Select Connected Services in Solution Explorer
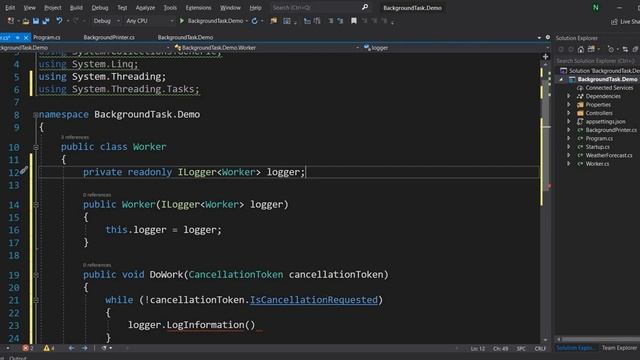The width and height of the screenshot is (640, 360). tap(609, 88)
